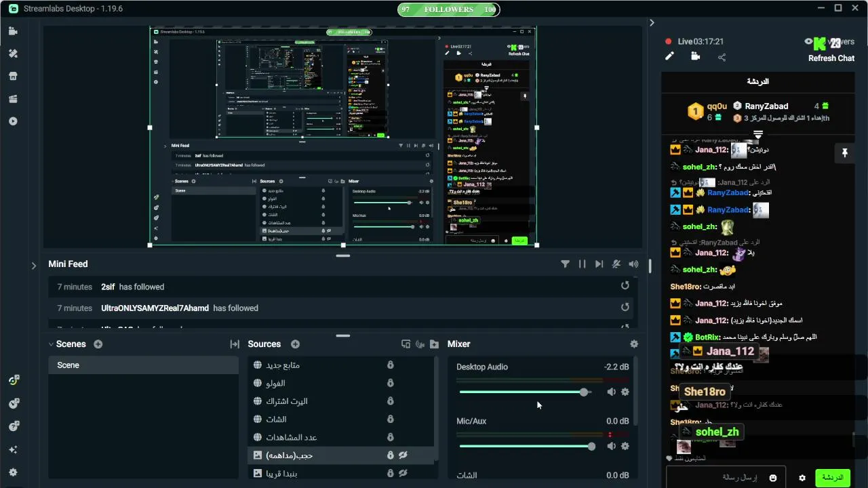Replay the UltraONLYSAMYZReal7Ahamd follow alert
Screen dimensions: 868x488
[x=625, y=308]
